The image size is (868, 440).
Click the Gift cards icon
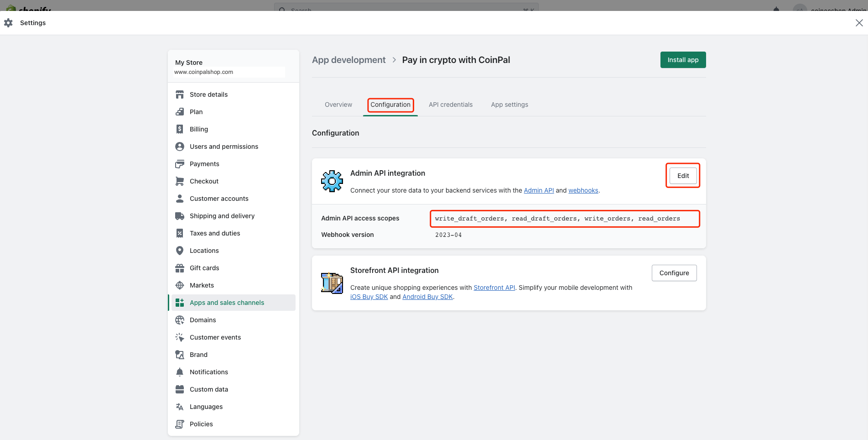[180, 268]
